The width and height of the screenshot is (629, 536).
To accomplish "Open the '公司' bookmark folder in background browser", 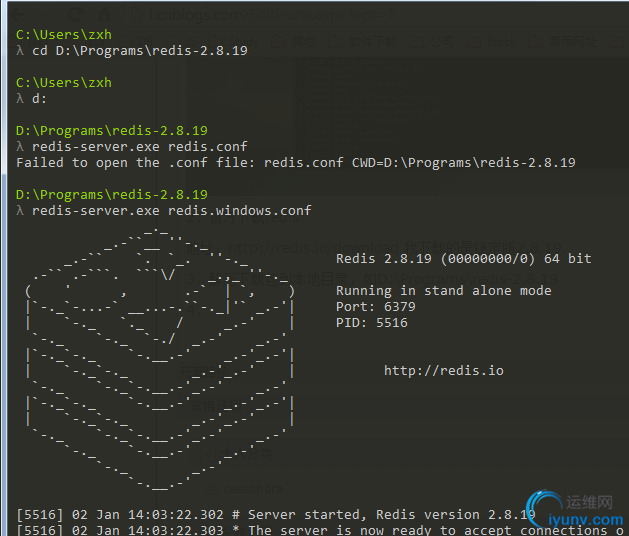I will [x=432, y=42].
